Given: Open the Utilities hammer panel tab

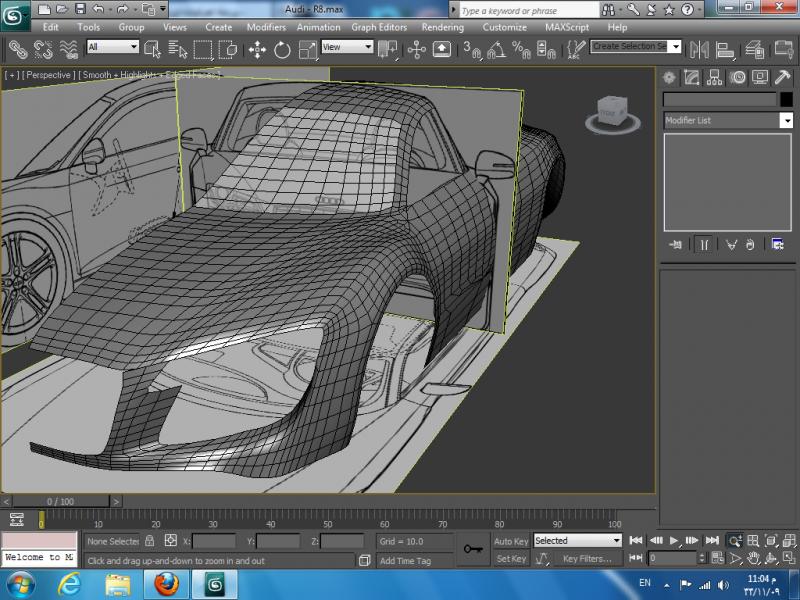Looking at the screenshot, I should coord(781,77).
